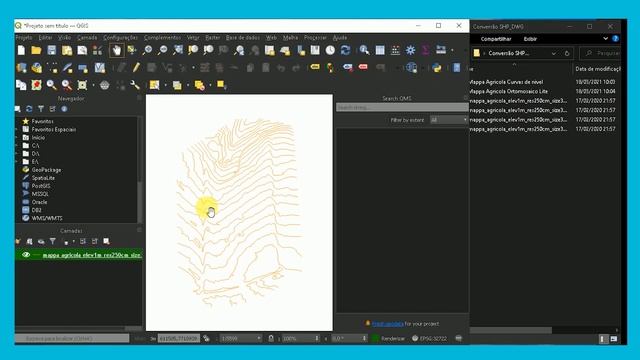
Task: Select Favoritos in the Navegador tree
Action: tap(42, 121)
